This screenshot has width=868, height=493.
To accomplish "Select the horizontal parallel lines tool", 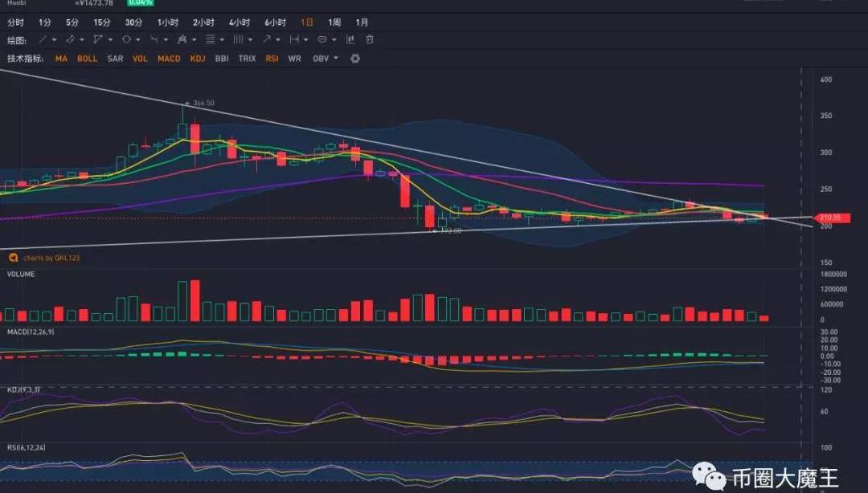I will click(211, 39).
